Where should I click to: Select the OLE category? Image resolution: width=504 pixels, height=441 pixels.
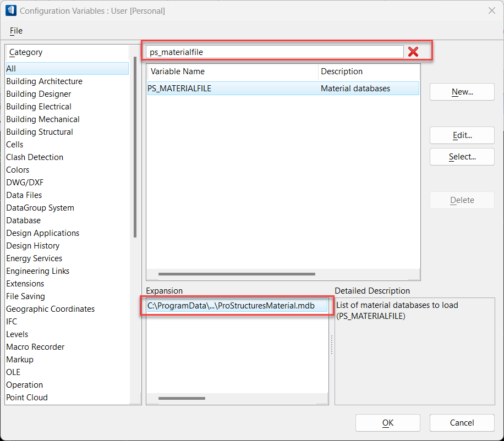(13, 372)
